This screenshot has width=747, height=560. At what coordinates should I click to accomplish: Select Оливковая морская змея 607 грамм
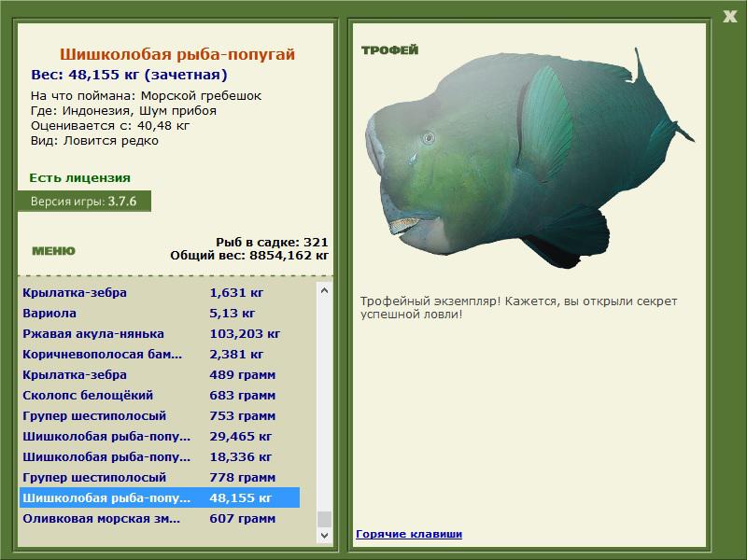click(x=159, y=518)
